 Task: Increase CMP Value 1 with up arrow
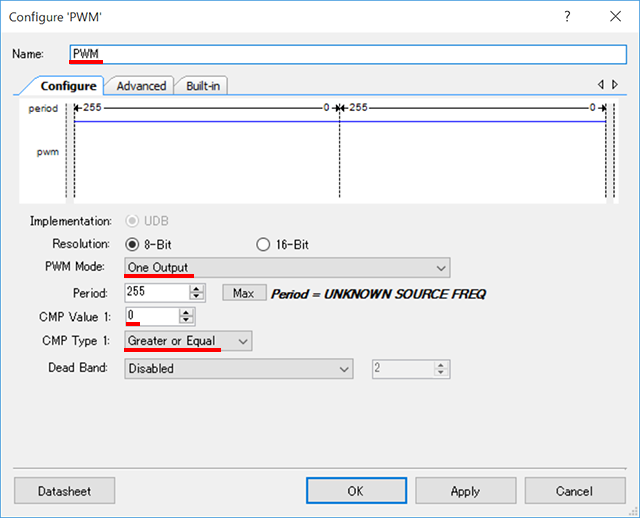[186, 312]
